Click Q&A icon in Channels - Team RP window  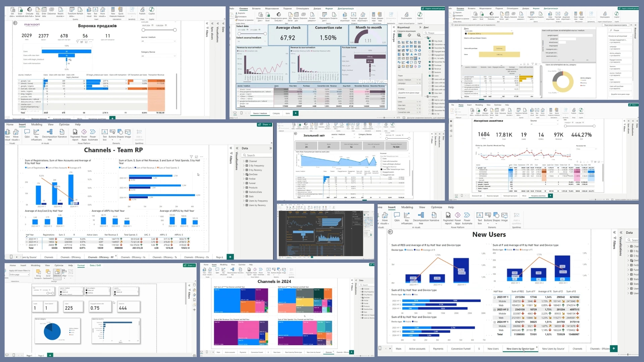(27, 132)
